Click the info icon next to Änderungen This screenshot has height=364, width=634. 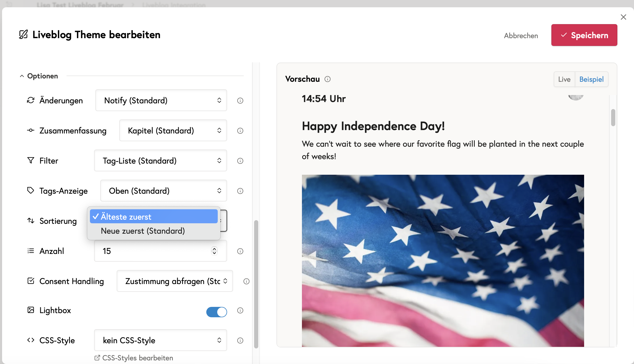click(x=240, y=100)
